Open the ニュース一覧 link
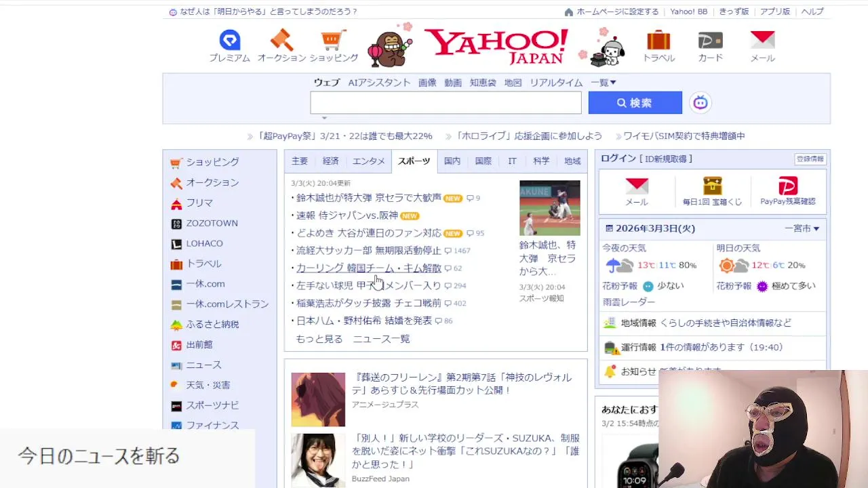This screenshot has width=868, height=488. 381,339
